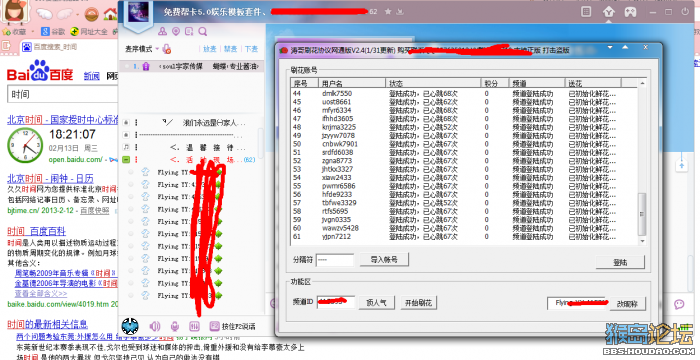Viewport: 700px width, 360px height.
Task: Open the channel notice document icon
Action: pos(189,31)
